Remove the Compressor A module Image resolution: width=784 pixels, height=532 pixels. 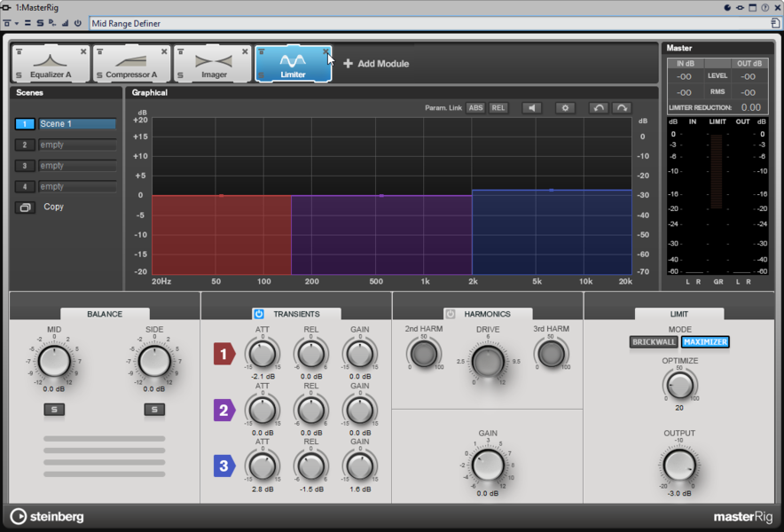(164, 51)
